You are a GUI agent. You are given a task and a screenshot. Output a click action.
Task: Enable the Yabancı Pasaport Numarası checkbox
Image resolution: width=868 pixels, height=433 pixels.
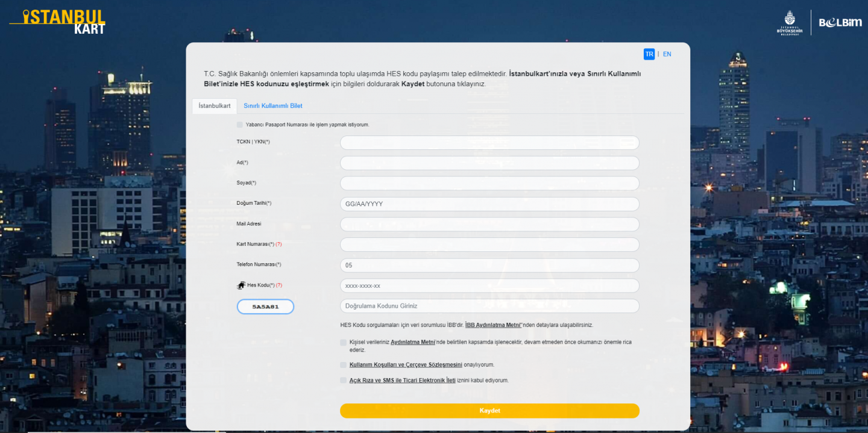click(x=240, y=125)
